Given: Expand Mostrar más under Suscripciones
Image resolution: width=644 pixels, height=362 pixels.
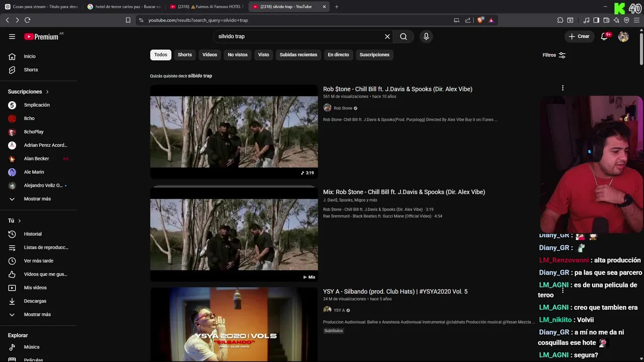Looking at the screenshot, I should 38,199.
